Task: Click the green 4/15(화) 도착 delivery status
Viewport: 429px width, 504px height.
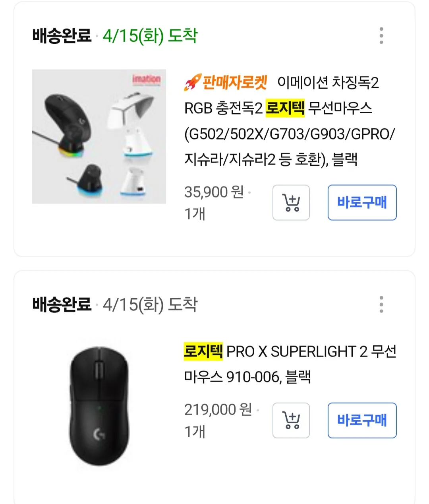Action: [150, 36]
